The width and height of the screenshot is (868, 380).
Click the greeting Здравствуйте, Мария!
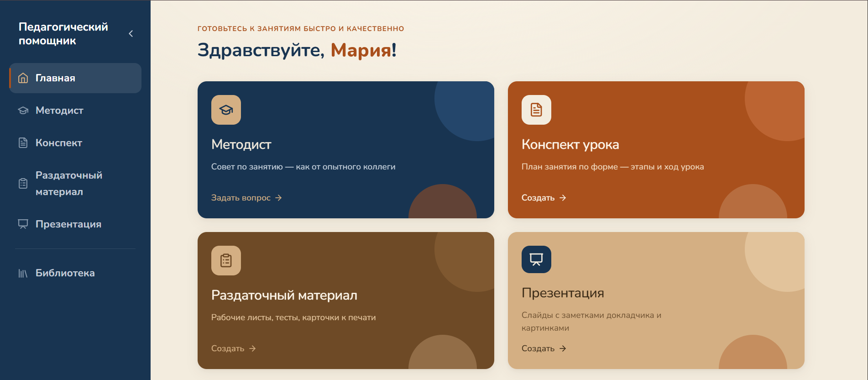297,50
